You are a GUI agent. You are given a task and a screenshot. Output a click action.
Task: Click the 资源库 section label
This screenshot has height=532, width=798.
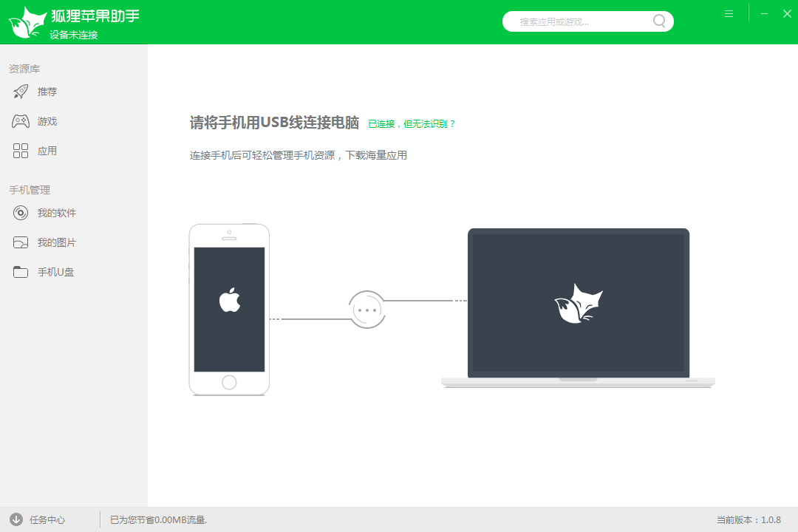pos(24,69)
